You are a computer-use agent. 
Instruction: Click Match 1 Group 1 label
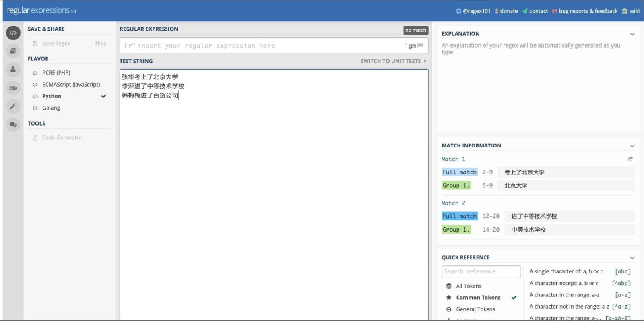[x=456, y=186]
